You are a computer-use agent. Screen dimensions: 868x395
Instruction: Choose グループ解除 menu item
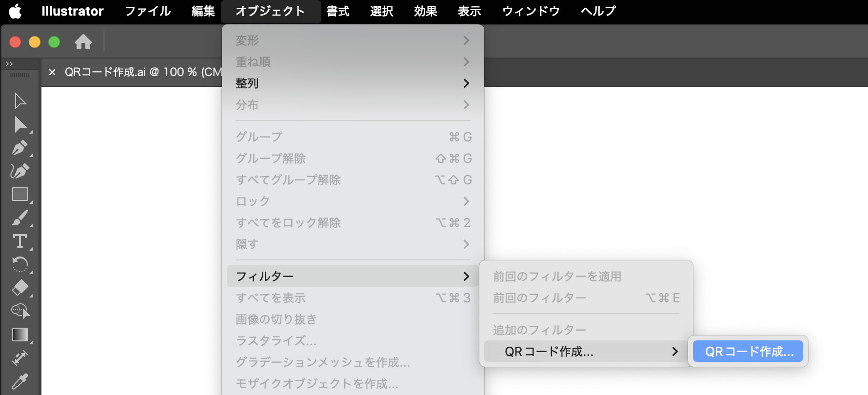coord(353,158)
